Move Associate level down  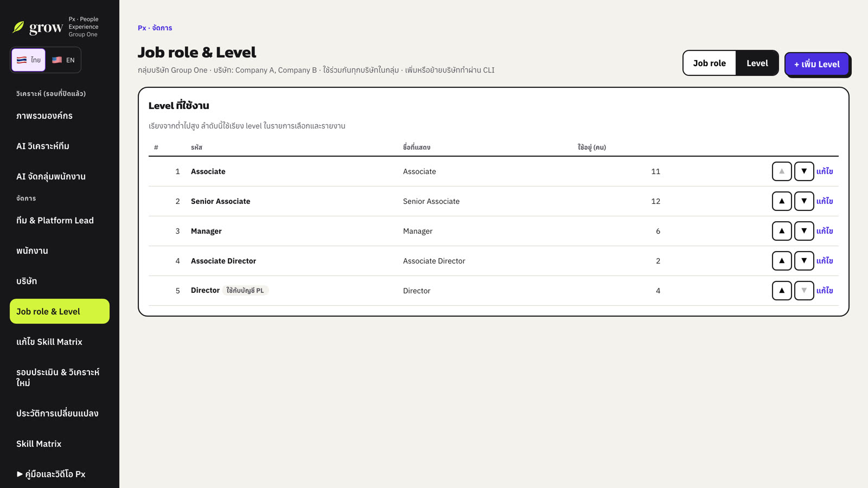(804, 171)
